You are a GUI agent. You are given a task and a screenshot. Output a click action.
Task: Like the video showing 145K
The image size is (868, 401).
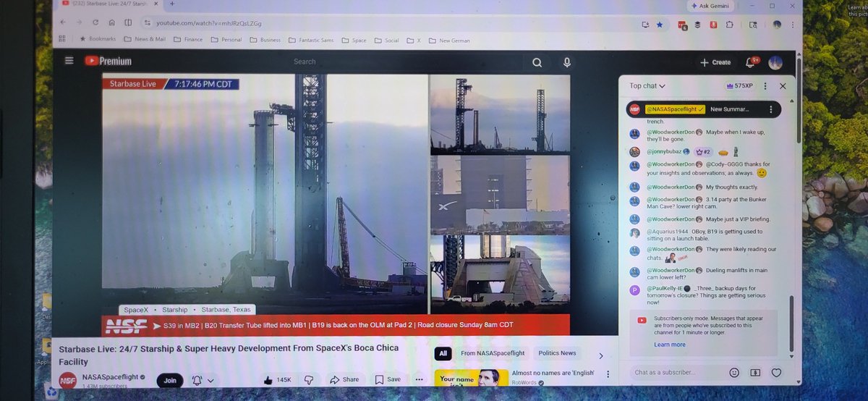pyautogui.click(x=278, y=379)
